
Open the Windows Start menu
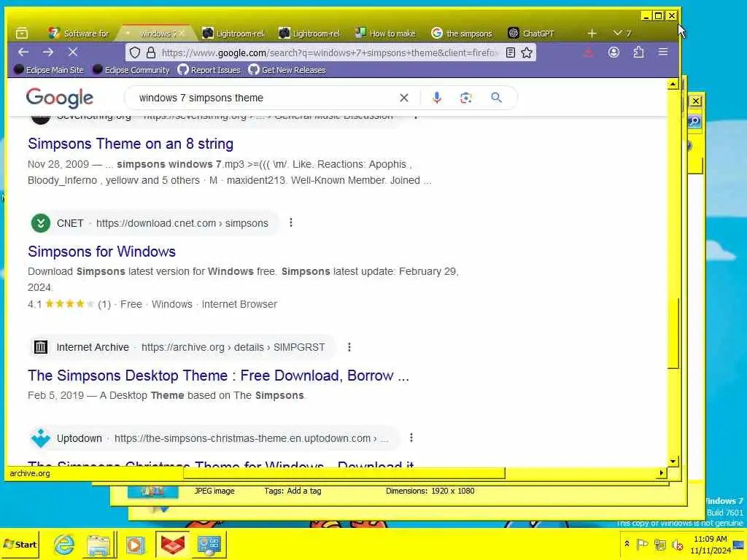pos(20,544)
